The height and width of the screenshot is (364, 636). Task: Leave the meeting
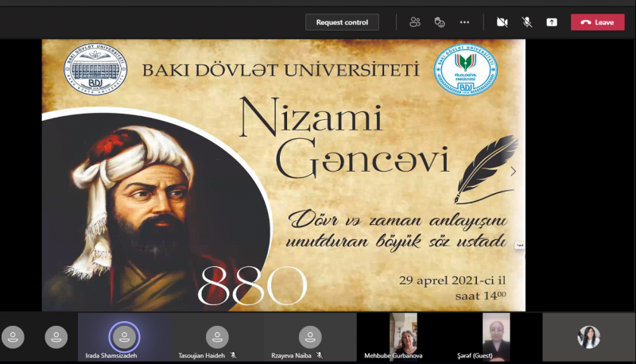pyautogui.click(x=598, y=22)
